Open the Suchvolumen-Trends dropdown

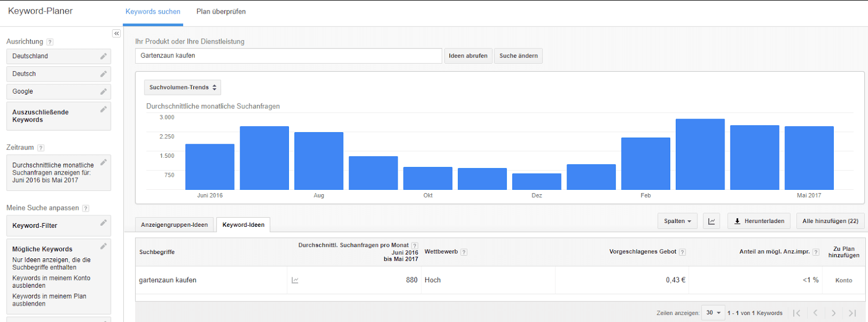coord(183,88)
